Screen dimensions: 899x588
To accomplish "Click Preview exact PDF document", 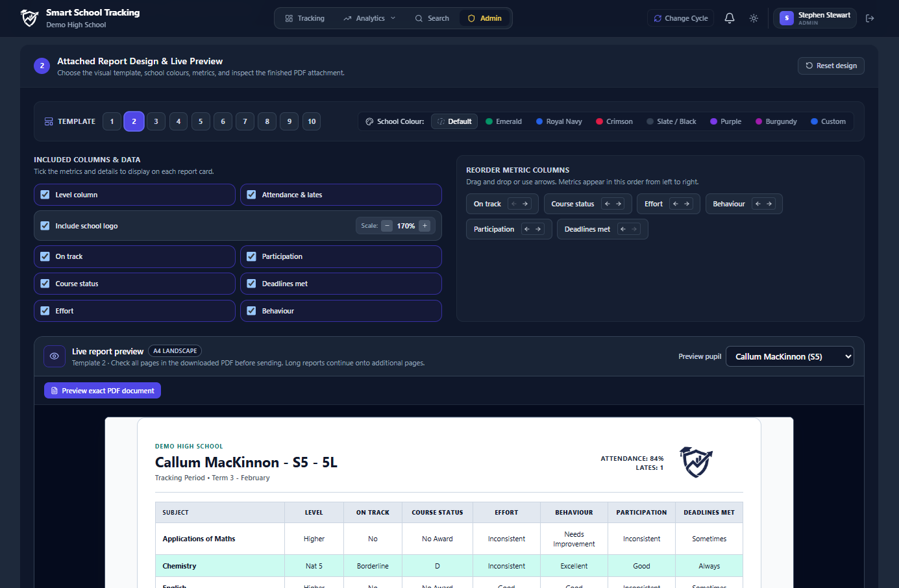I will click(x=103, y=391).
